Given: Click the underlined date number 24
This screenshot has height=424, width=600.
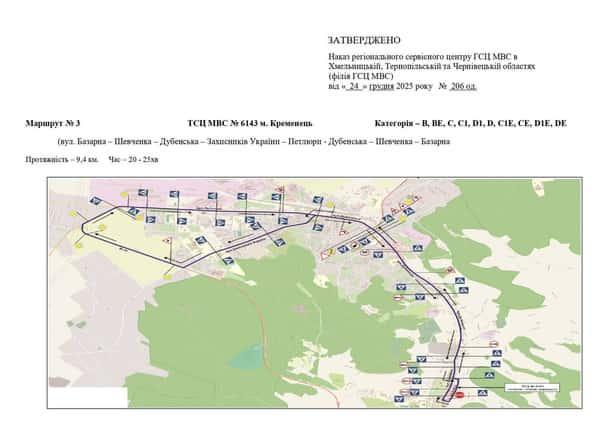Looking at the screenshot, I should click(353, 87).
